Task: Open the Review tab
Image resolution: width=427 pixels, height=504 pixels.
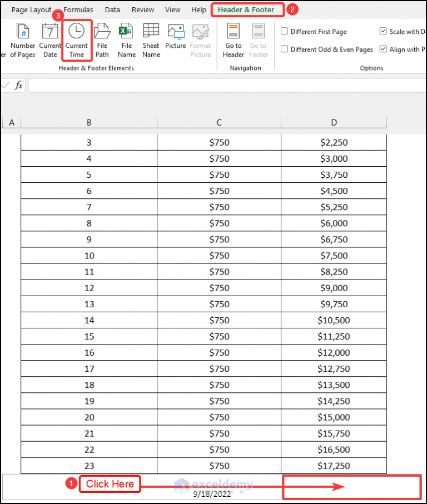Action: click(143, 9)
